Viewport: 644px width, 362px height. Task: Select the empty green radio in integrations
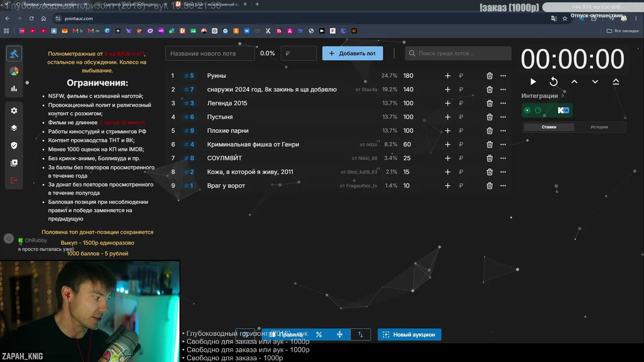538,110
